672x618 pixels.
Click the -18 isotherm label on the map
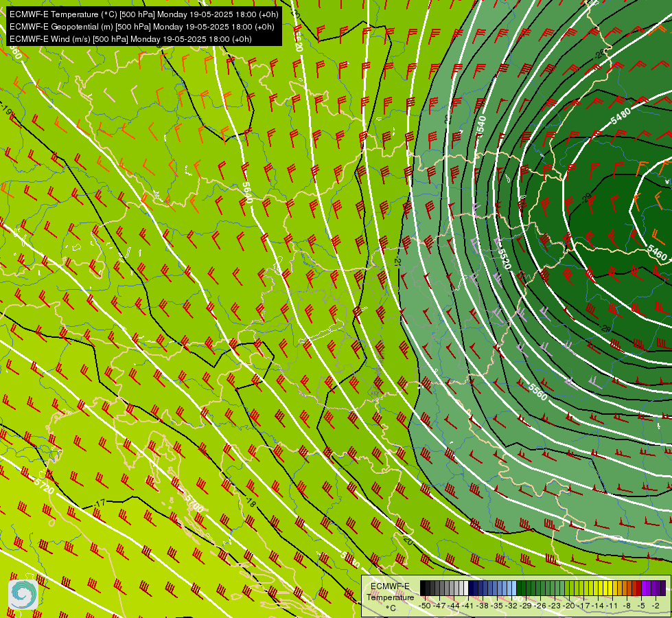(x=251, y=502)
